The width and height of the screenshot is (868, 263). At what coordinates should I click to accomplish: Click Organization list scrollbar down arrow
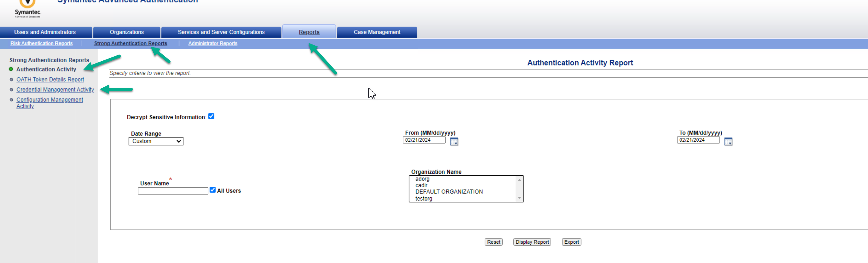pos(520,198)
